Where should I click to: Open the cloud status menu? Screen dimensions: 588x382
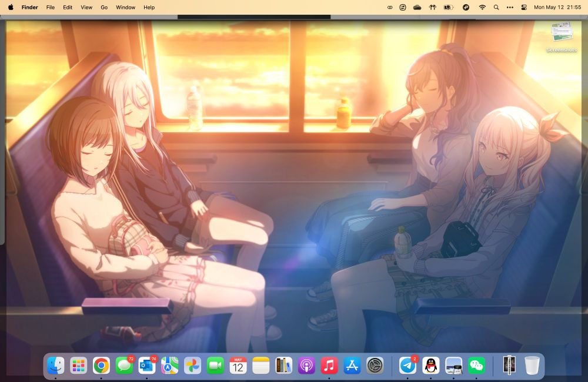[417, 7]
